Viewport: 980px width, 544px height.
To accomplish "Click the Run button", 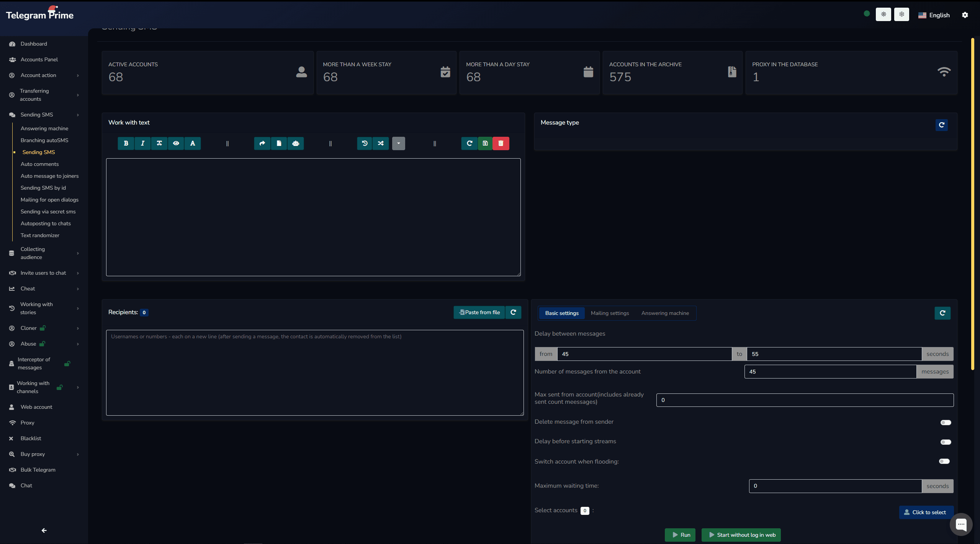I will [x=680, y=535].
